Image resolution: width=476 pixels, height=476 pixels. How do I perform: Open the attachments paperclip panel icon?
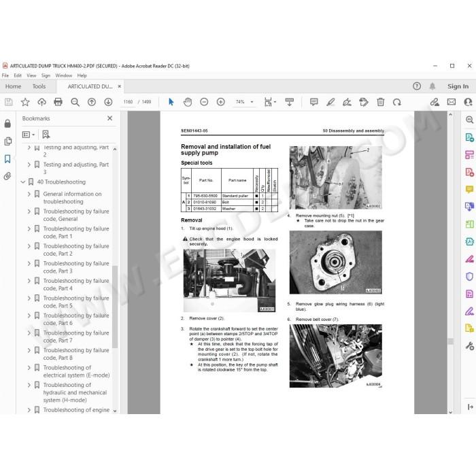coord(7,176)
